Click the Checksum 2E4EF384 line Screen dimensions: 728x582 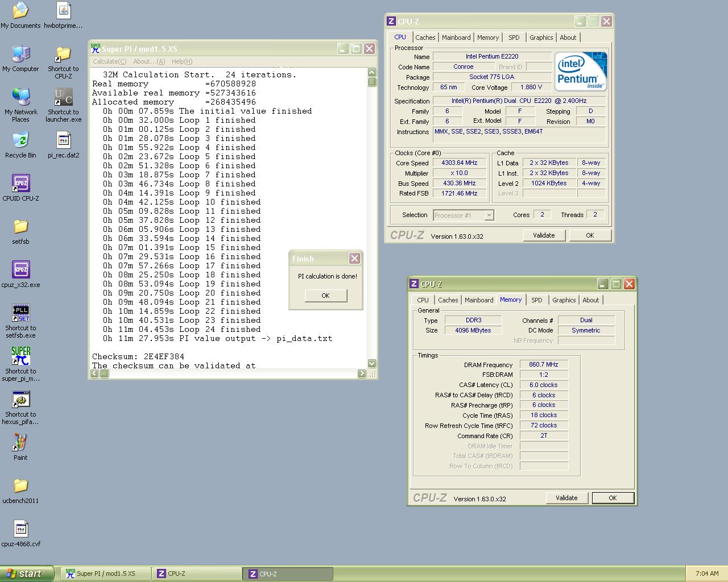pyautogui.click(x=138, y=357)
